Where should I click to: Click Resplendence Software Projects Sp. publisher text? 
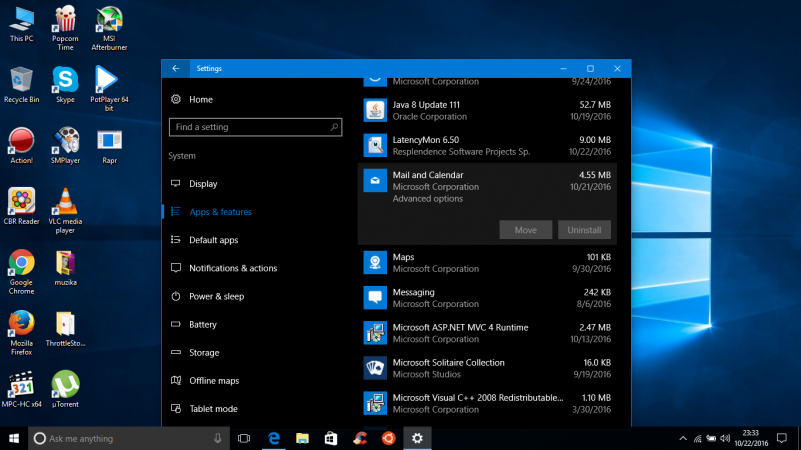(461, 152)
